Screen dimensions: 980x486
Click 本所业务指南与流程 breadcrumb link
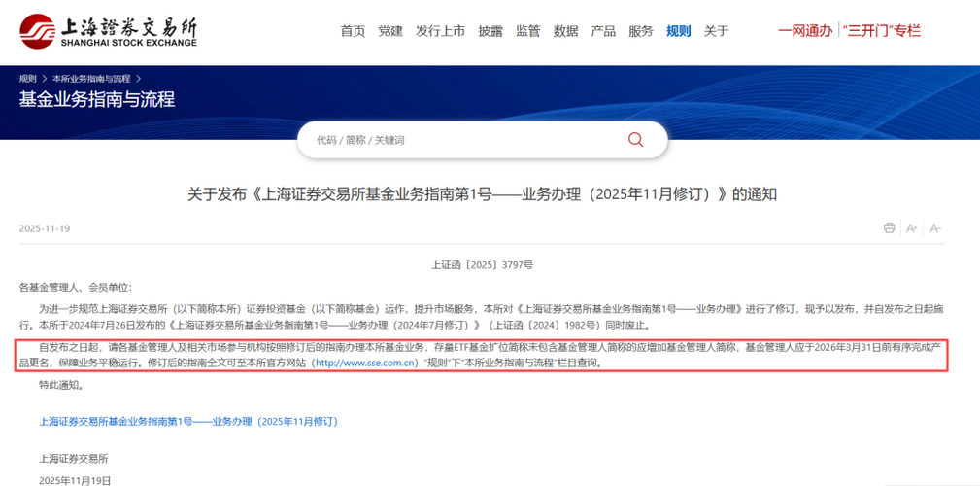91,79
